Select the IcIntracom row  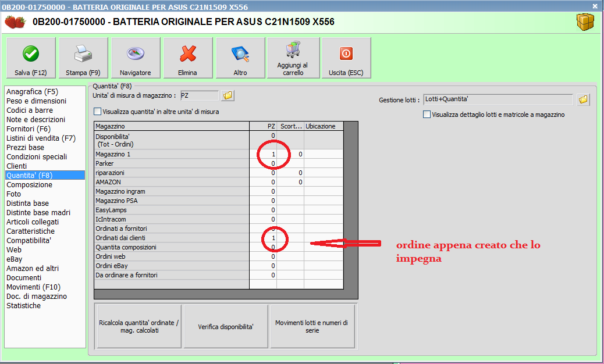(219, 219)
